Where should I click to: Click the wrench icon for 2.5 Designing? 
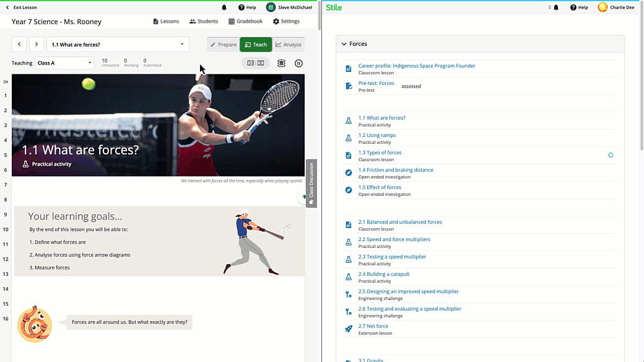click(348, 294)
